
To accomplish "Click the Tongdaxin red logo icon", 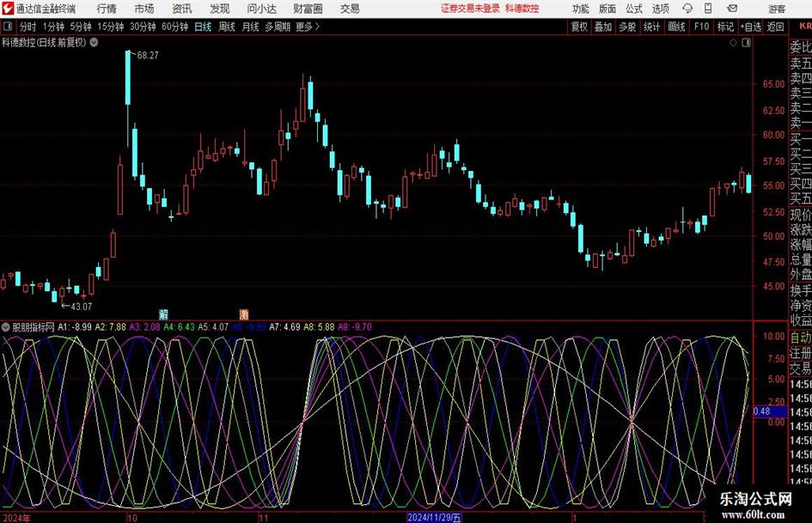I will coord(8,9).
